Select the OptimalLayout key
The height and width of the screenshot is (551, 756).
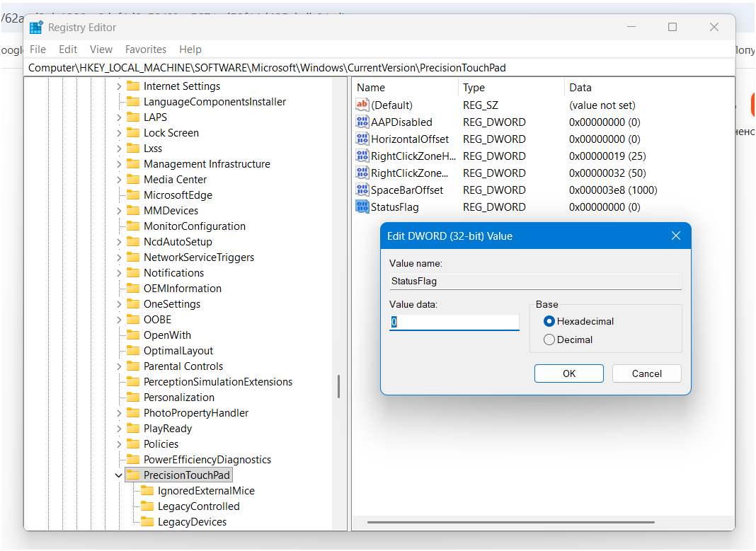tap(178, 351)
